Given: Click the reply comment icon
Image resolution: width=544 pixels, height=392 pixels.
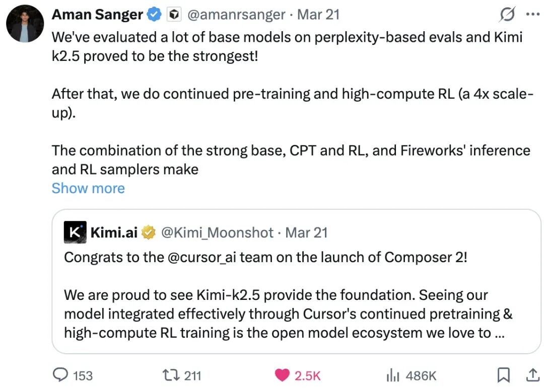Looking at the screenshot, I should [61, 375].
